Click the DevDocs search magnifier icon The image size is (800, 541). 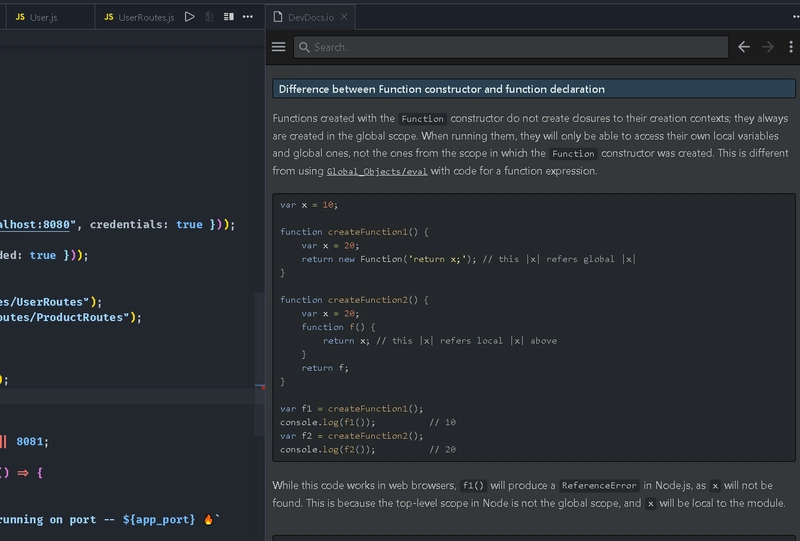(x=304, y=47)
